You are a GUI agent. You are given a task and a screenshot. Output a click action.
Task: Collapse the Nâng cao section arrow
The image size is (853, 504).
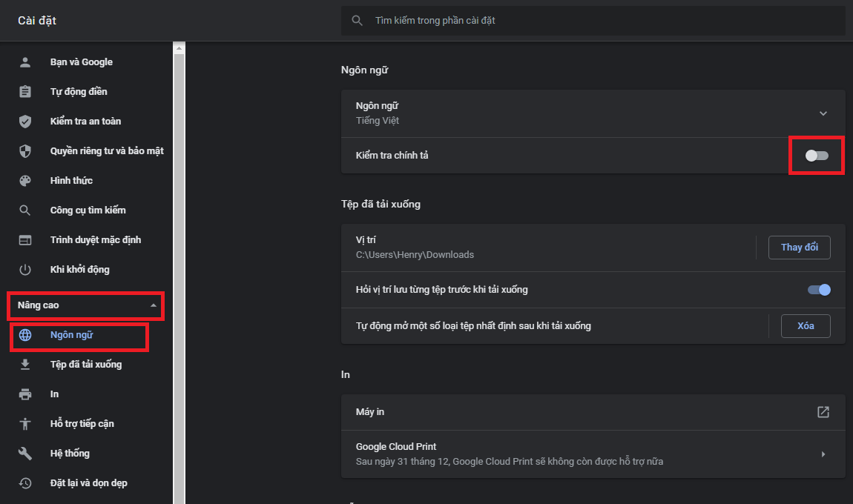coord(154,305)
